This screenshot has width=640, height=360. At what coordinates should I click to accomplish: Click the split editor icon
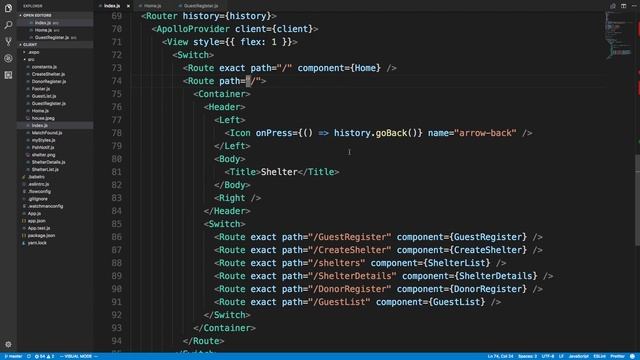(x=623, y=6)
